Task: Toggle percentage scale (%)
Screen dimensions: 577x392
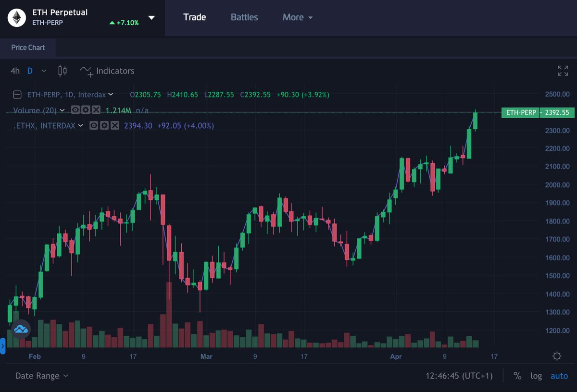Action: (517, 376)
